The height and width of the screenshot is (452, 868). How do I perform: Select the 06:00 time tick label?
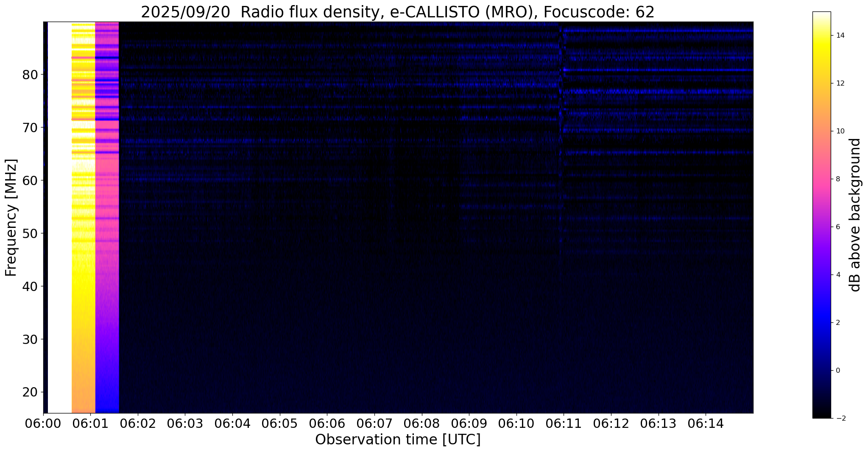point(43,424)
